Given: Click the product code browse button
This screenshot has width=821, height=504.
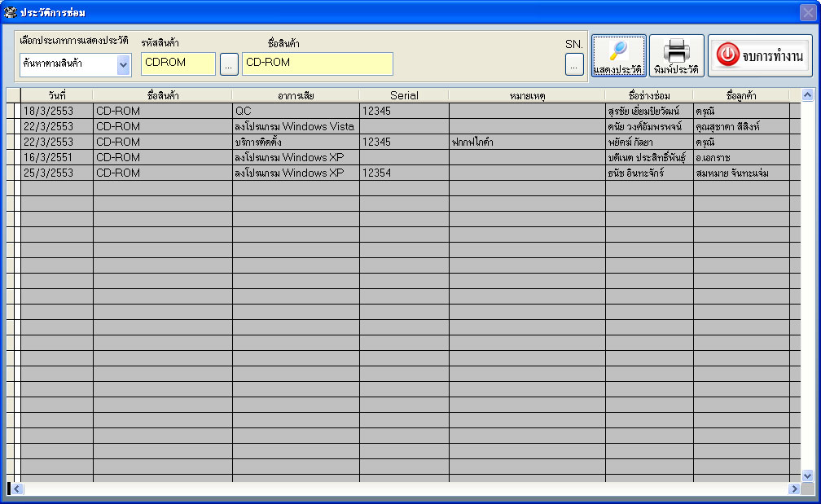Looking at the screenshot, I should [229, 64].
